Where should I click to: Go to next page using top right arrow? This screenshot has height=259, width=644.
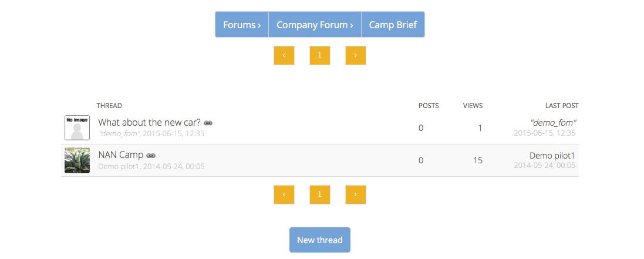355,55
